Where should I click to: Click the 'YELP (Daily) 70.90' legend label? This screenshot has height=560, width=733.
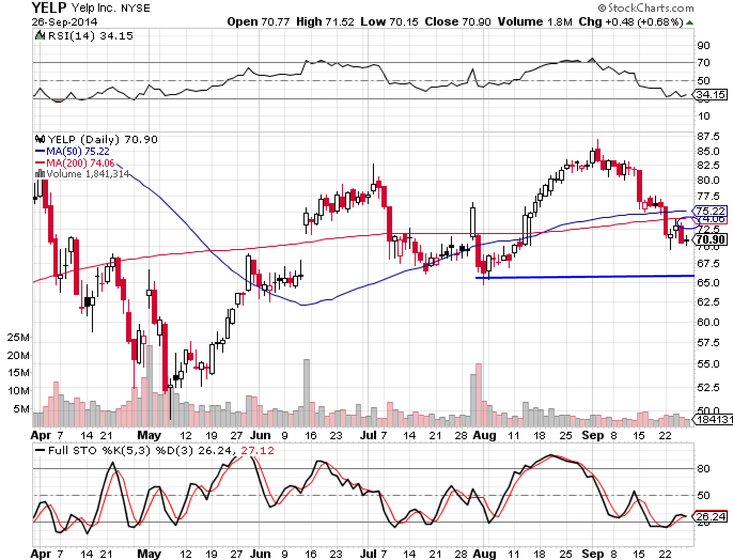tap(103, 139)
